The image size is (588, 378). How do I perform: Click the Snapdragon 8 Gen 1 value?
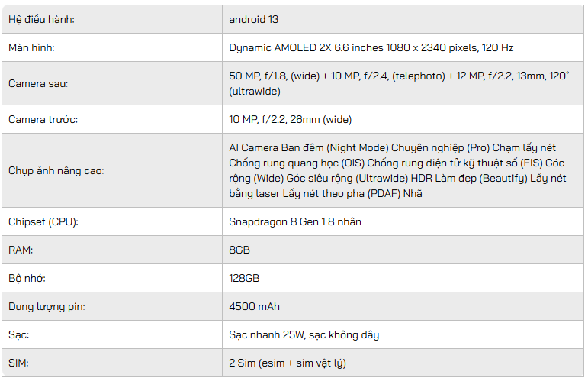(295, 222)
